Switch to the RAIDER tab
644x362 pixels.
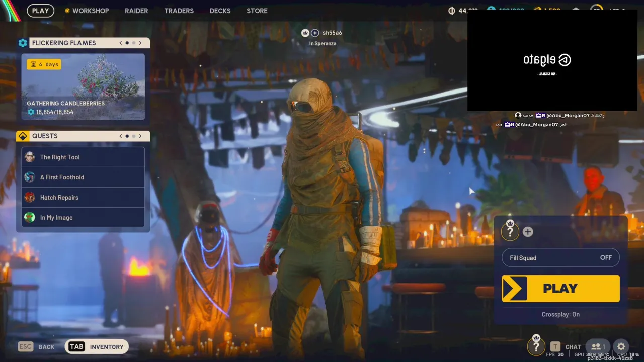coord(136,11)
